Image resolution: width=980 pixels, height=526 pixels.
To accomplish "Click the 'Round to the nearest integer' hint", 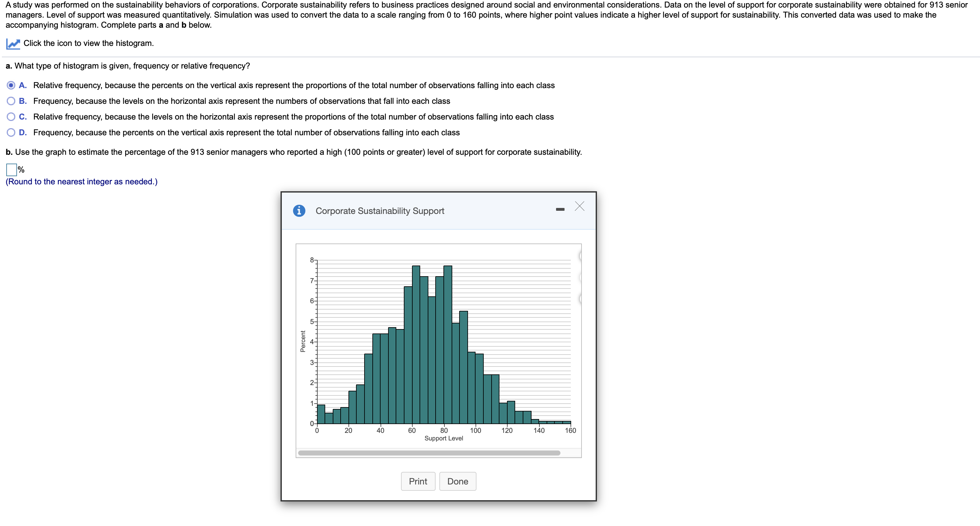I will (81, 182).
